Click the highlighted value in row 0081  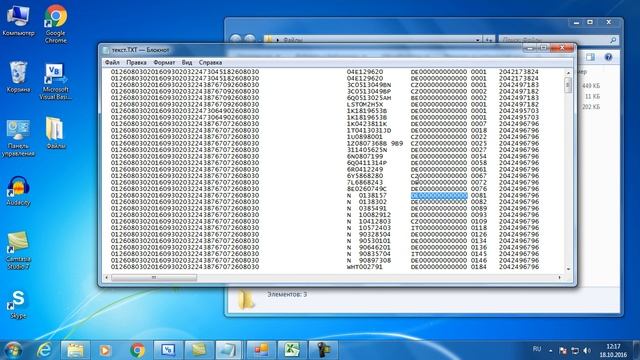[439, 196]
